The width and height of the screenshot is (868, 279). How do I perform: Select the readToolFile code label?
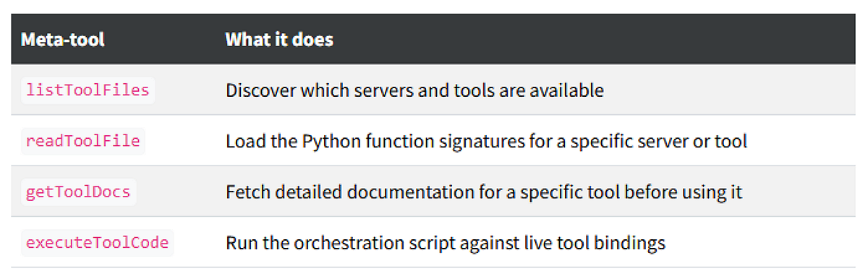point(82,141)
